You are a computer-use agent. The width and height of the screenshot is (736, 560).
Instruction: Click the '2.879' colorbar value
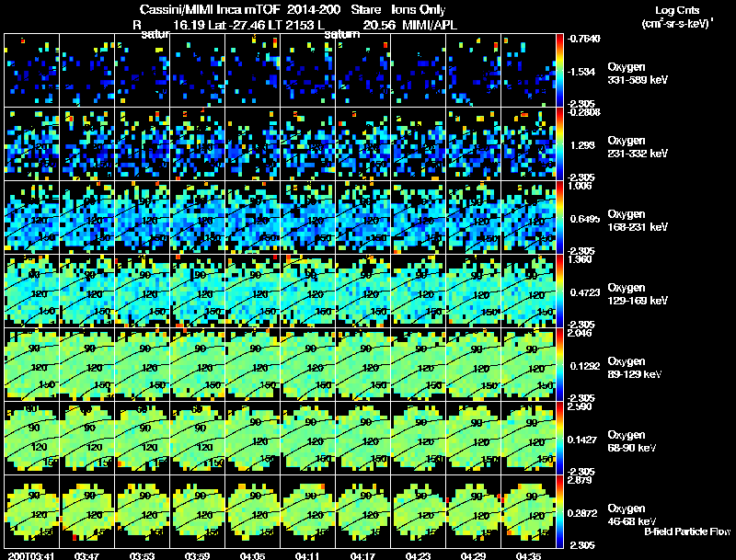coord(580,480)
